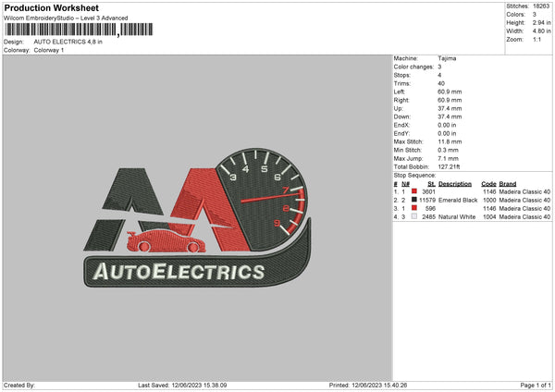Click stitch count '3601' in stop row 1
This screenshot has width=555, height=392.
click(x=428, y=191)
